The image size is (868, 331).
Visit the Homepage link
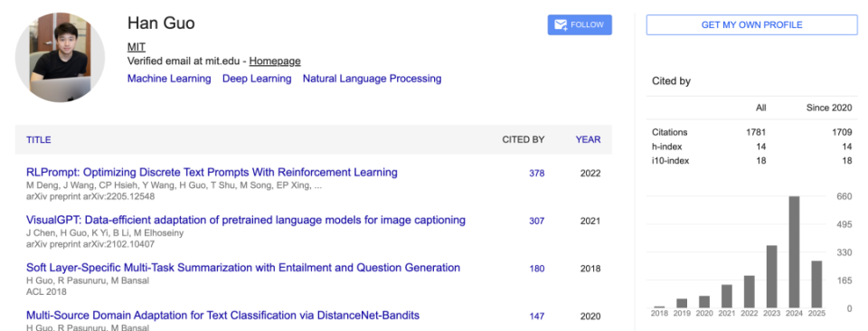275,61
